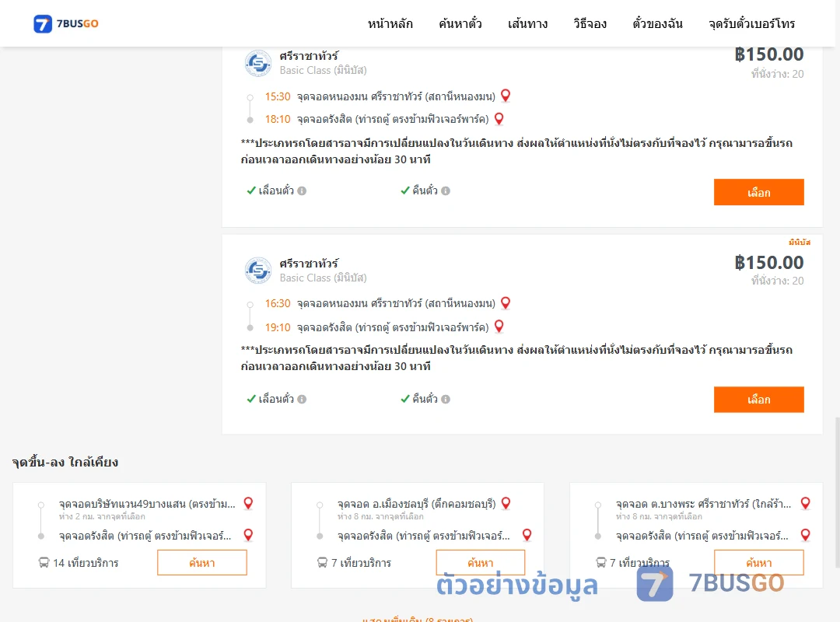Open map pin for 16:30 departure stop
Screen dimensions: 840x622
point(506,303)
